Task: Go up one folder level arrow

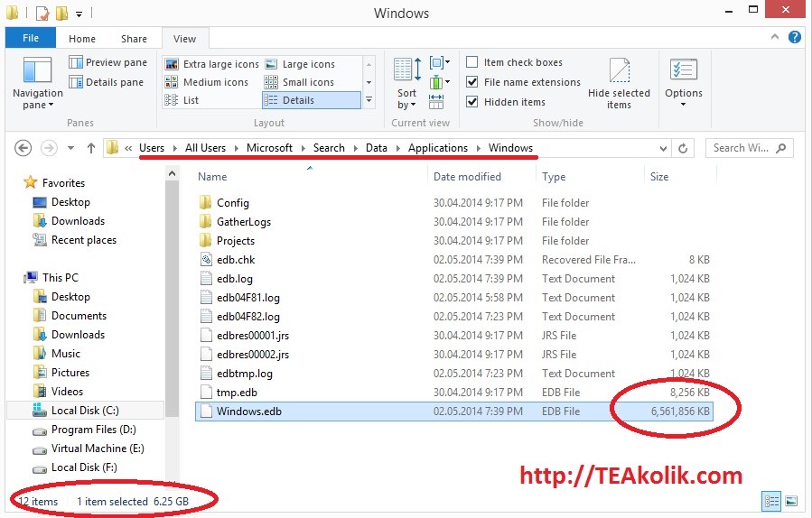Action: [x=91, y=148]
